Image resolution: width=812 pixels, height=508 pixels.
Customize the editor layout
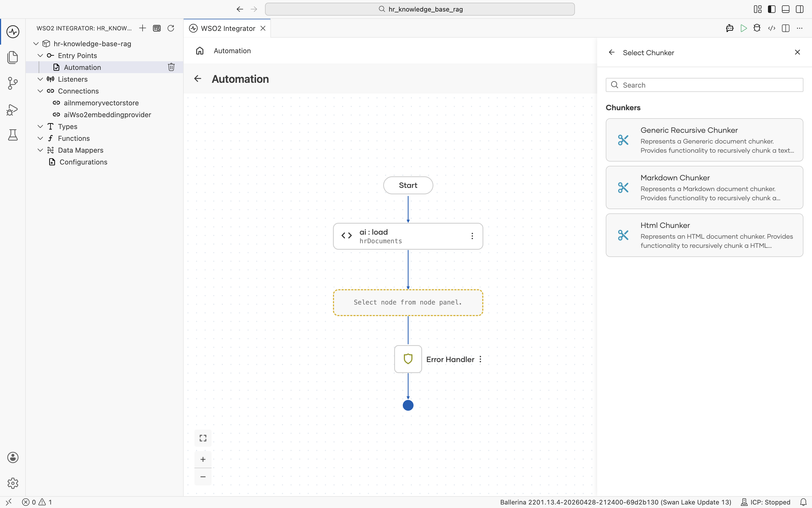tap(758, 9)
